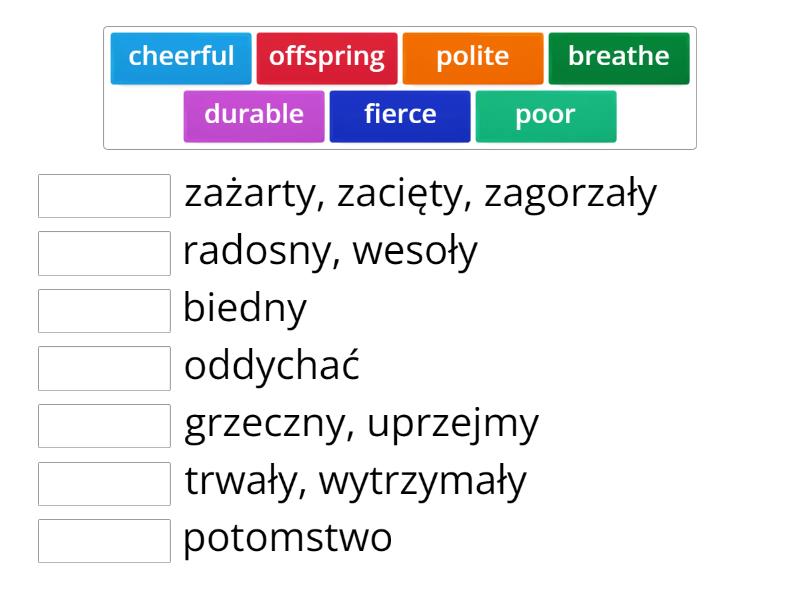The height and width of the screenshot is (600, 800).
Task: Pick the teal 'poor' word tile
Action: (546, 115)
